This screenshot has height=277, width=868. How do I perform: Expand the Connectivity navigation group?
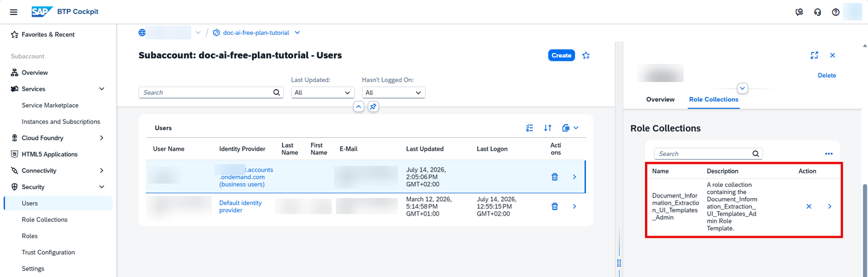coord(101,170)
